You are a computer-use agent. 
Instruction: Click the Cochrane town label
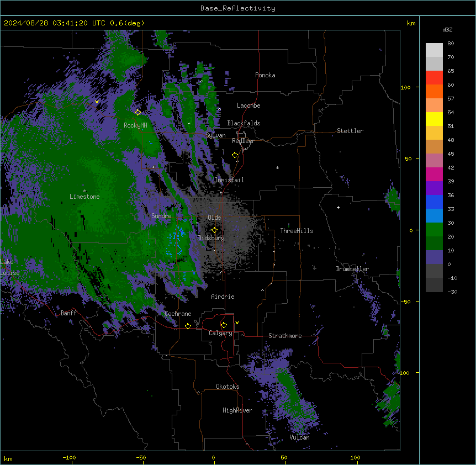coord(178,314)
